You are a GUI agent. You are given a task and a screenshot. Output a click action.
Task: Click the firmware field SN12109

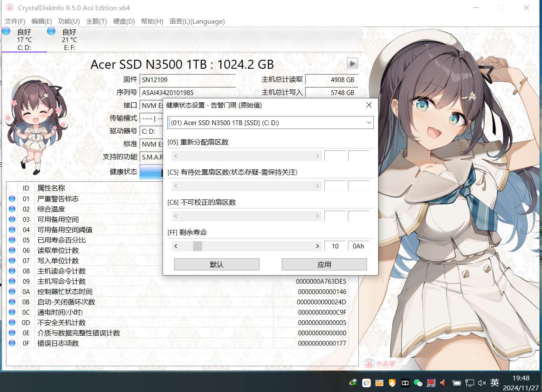[x=188, y=80]
